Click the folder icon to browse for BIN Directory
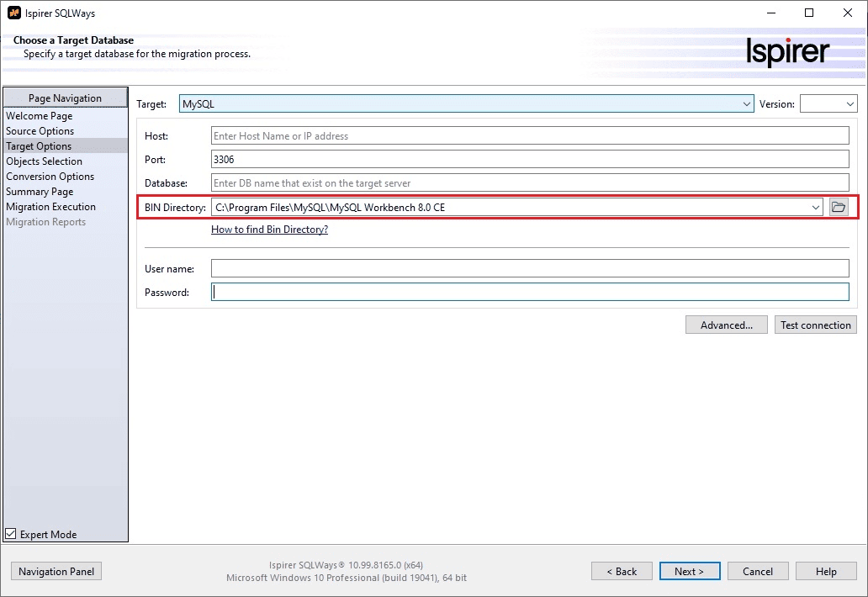 [838, 207]
